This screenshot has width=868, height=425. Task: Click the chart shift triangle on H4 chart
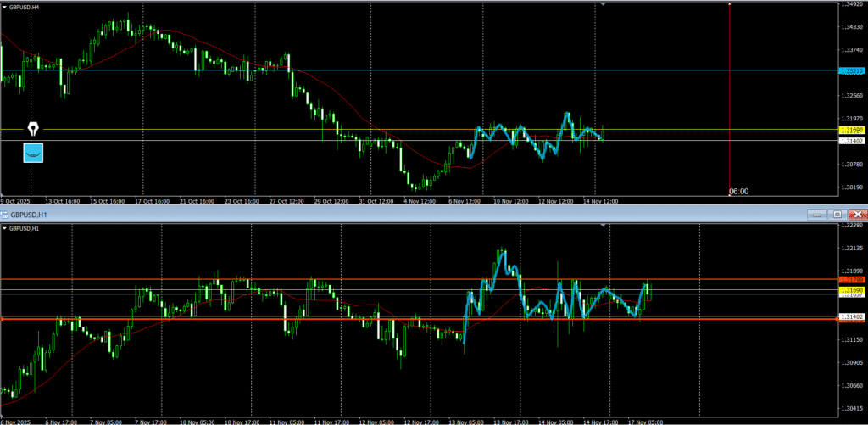[603, 4]
